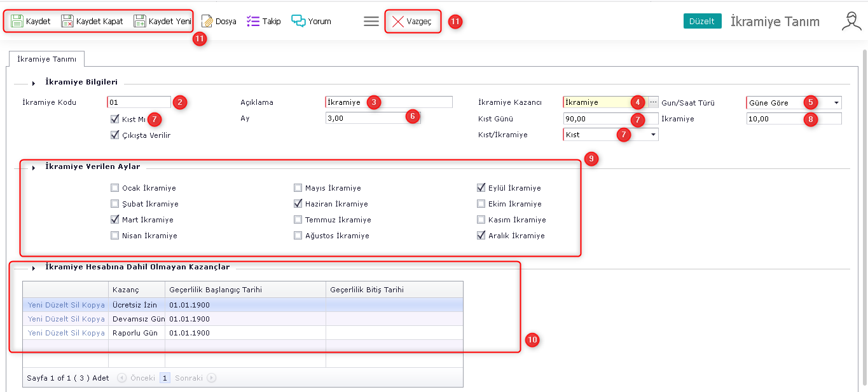Viewport: 868px width, 392px height.
Task: Click the Kaydet Kapat toolbar icon
Action: (67, 21)
